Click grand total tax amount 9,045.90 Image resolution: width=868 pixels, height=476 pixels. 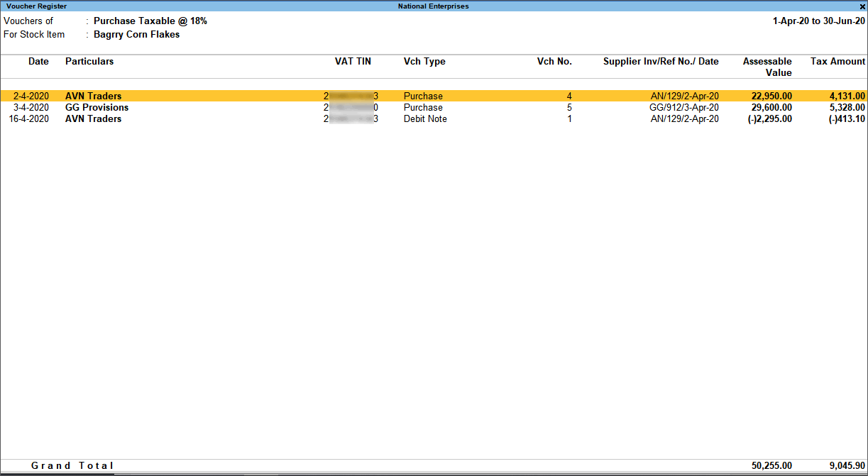point(846,465)
